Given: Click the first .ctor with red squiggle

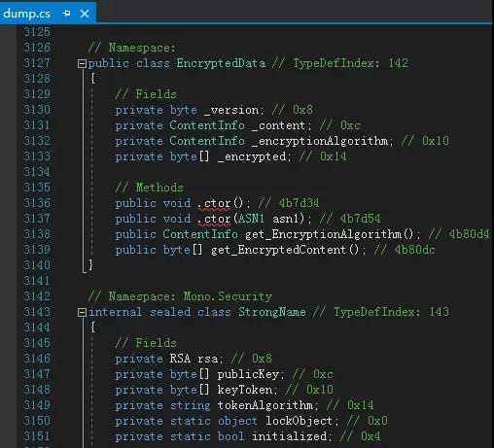Looking at the screenshot, I should tap(214, 203).
